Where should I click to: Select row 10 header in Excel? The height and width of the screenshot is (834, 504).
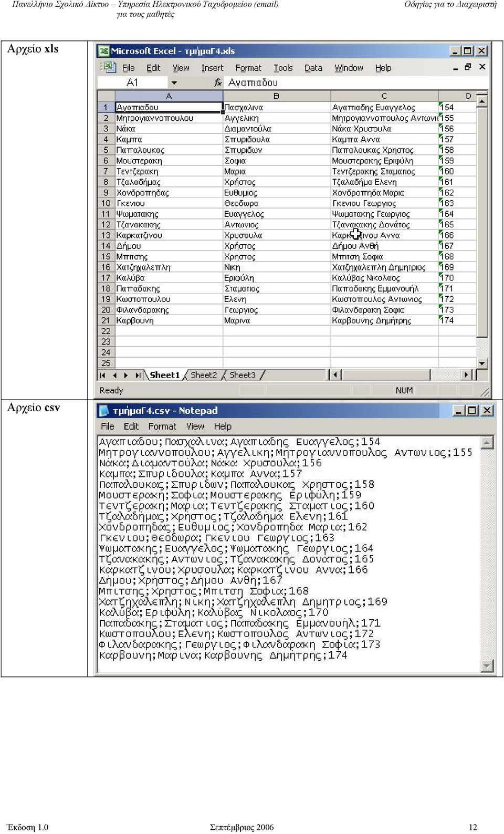[106, 203]
